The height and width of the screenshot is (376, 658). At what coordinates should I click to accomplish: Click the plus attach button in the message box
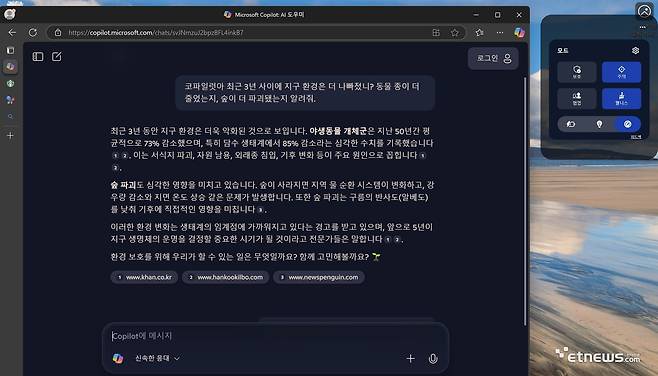[x=410, y=358]
